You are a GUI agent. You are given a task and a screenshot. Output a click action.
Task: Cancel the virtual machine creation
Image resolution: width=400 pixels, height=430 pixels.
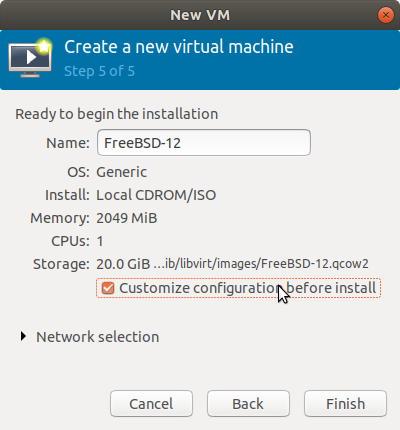coord(151,404)
